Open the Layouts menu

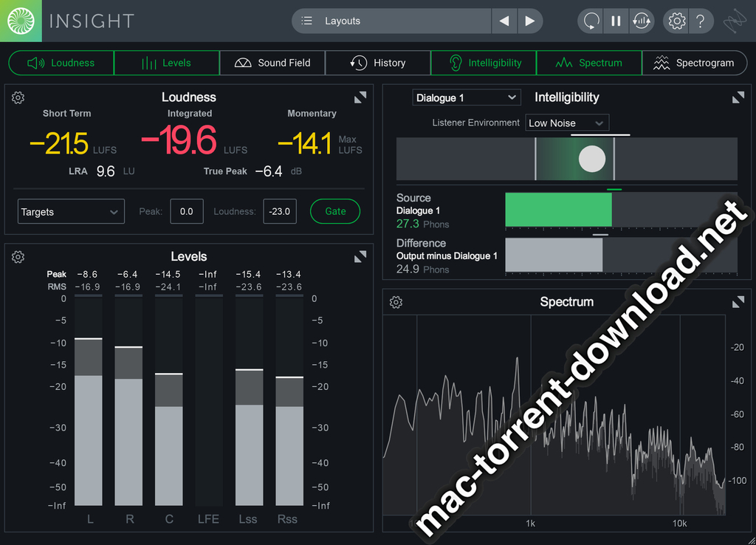(x=391, y=21)
